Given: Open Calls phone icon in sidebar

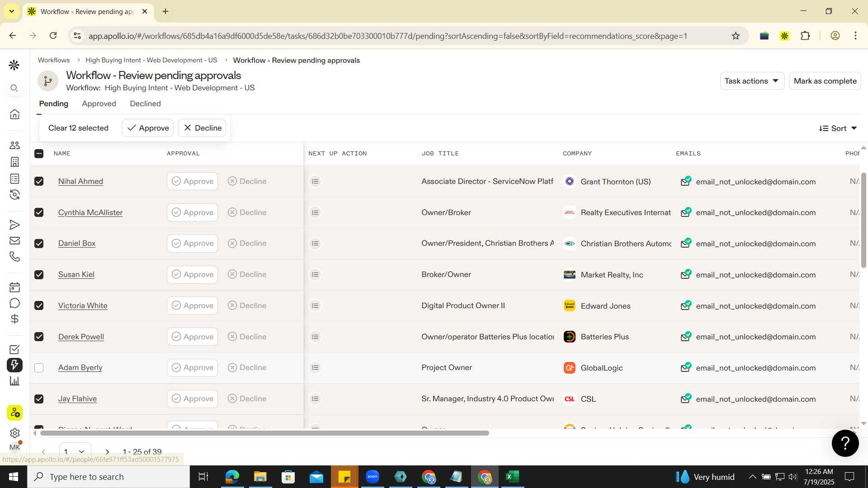Looking at the screenshot, I should 14,257.
